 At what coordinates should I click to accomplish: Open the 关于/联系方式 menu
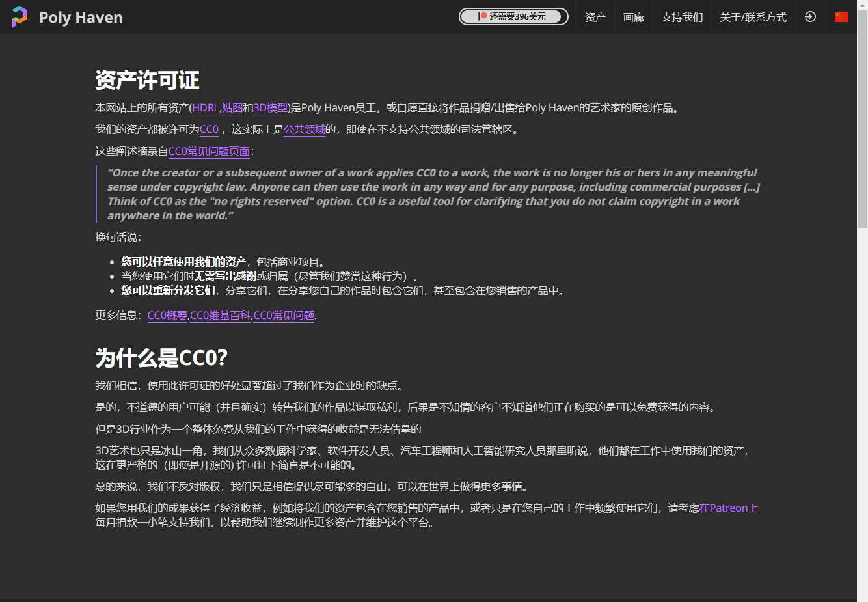click(753, 17)
